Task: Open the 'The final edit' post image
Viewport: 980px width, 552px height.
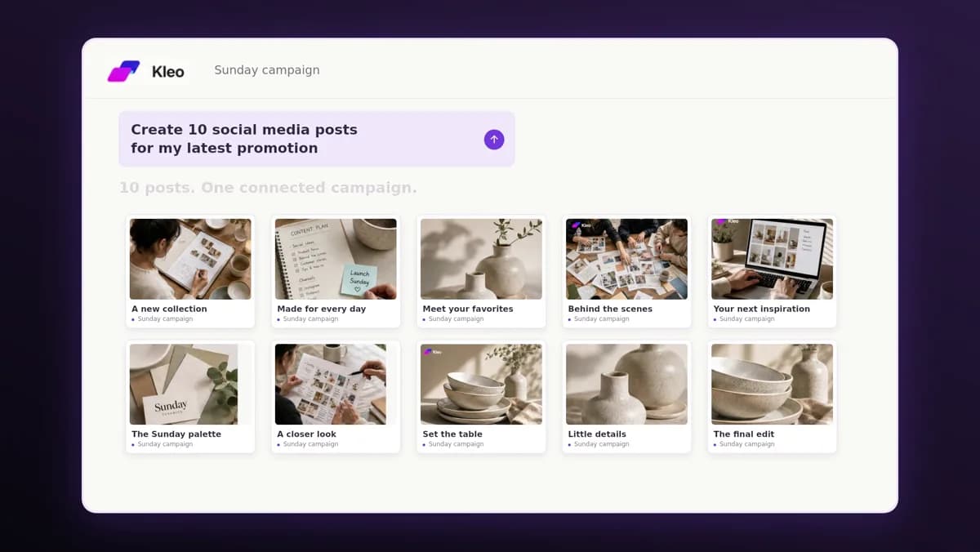Action: click(x=772, y=384)
